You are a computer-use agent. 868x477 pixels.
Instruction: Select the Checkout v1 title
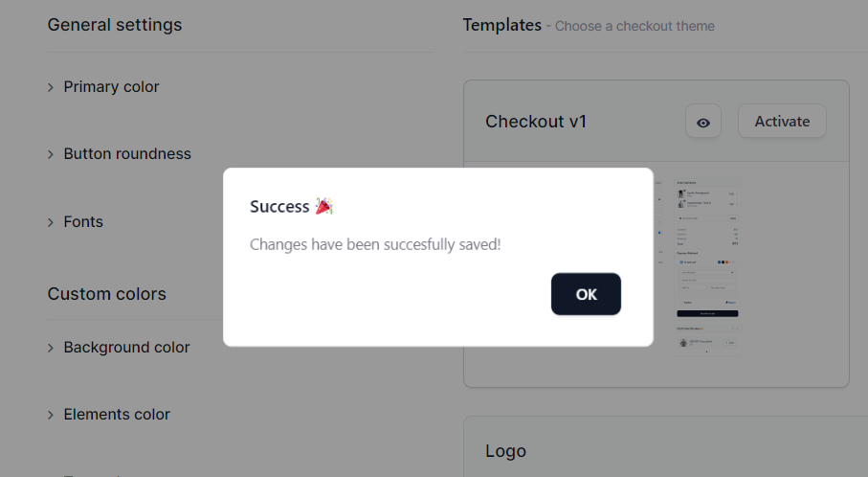[x=535, y=122]
